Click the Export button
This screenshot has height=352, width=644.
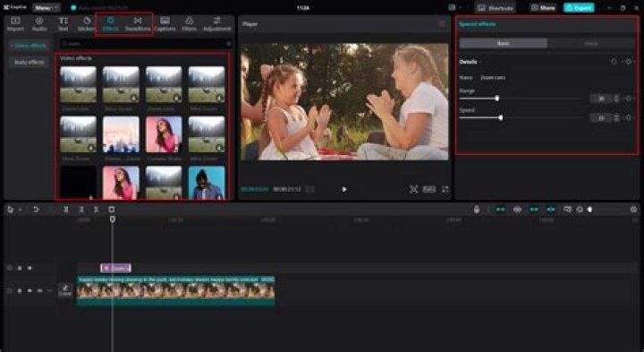pyautogui.click(x=579, y=8)
